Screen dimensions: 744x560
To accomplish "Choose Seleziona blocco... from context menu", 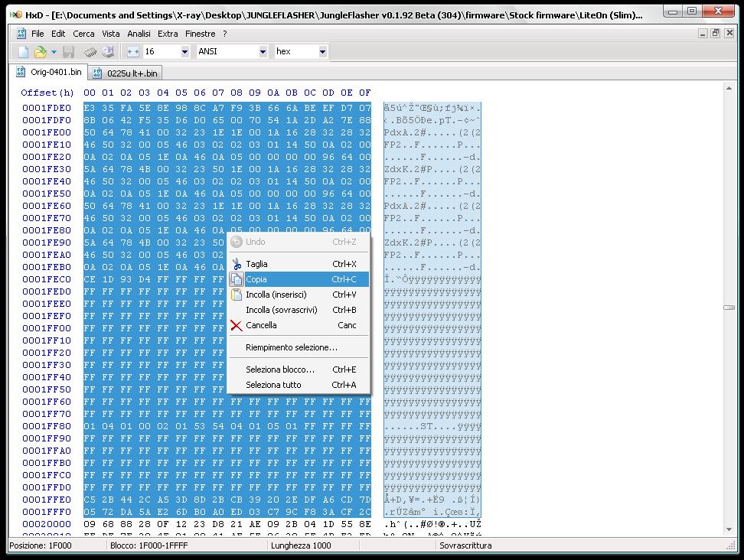I will click(299, 370).
